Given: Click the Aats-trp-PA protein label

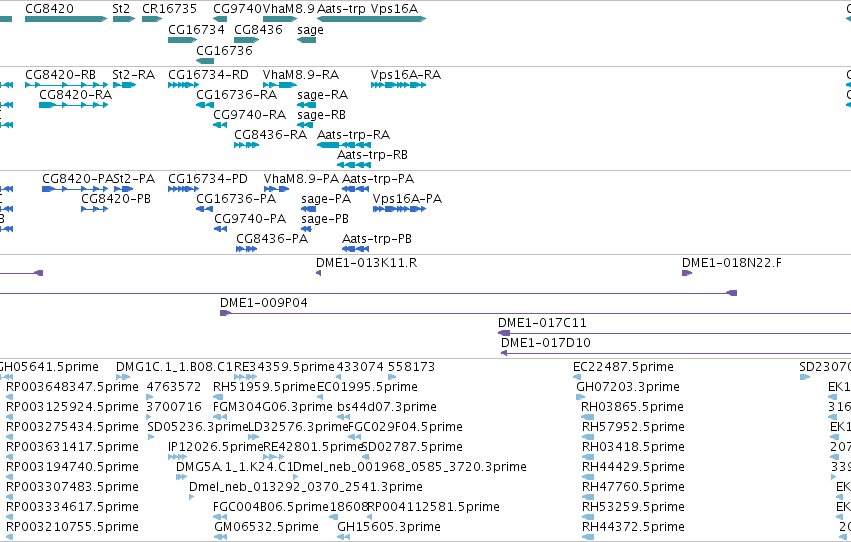Looking at the screenshot, I should pos(378,178).
